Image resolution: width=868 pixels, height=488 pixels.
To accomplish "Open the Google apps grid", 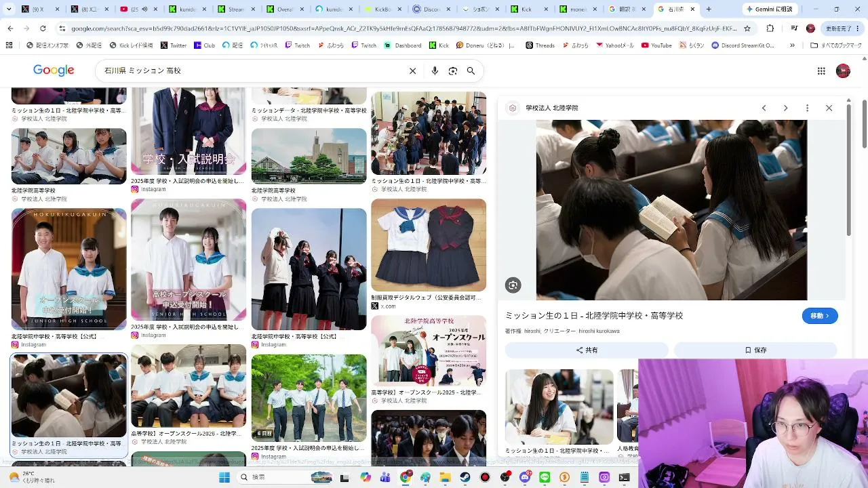I will (821, 70).
